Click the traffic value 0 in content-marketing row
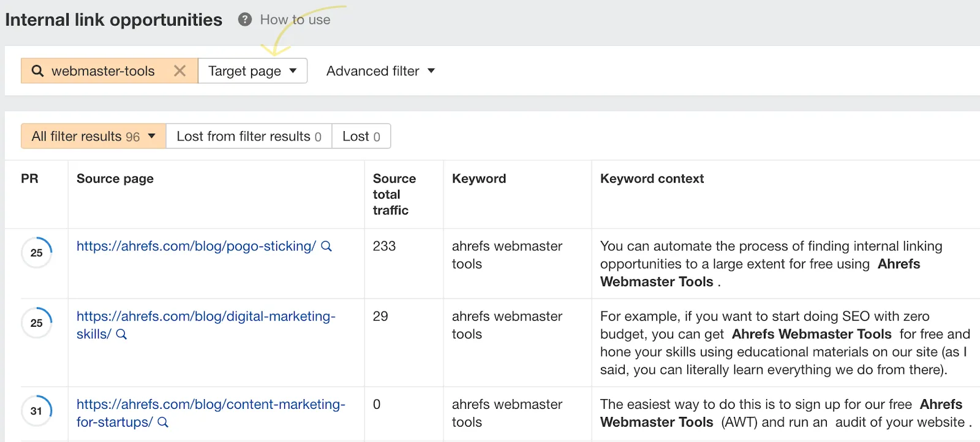Screen dimensions: 980x442 click(377, 405)
